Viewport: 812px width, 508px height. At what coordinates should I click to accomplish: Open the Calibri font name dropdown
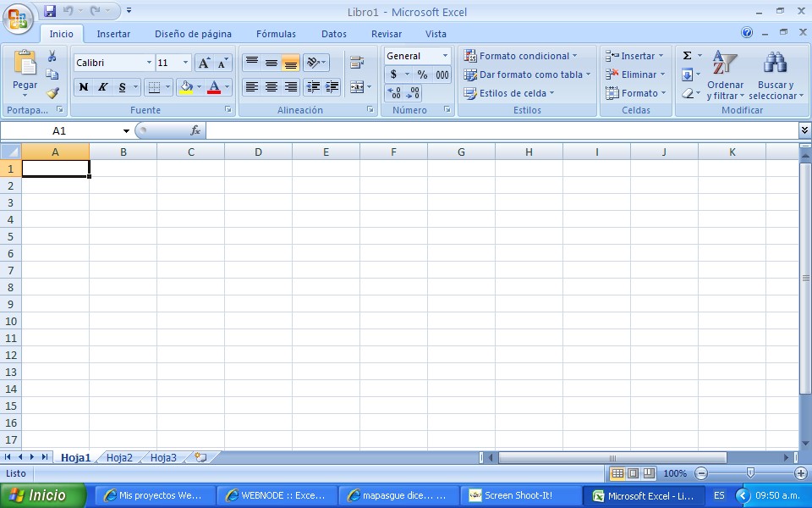pyautogui.click(x=149, y=63)
